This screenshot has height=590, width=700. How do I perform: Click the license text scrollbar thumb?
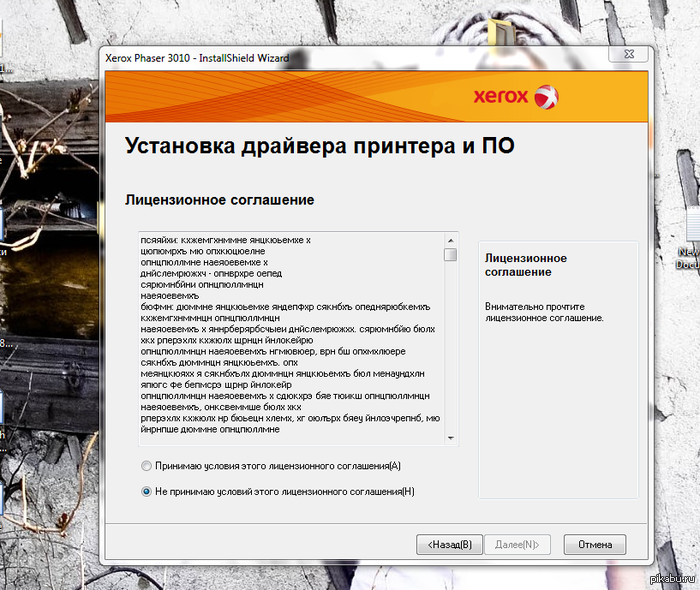pos(451,255)
